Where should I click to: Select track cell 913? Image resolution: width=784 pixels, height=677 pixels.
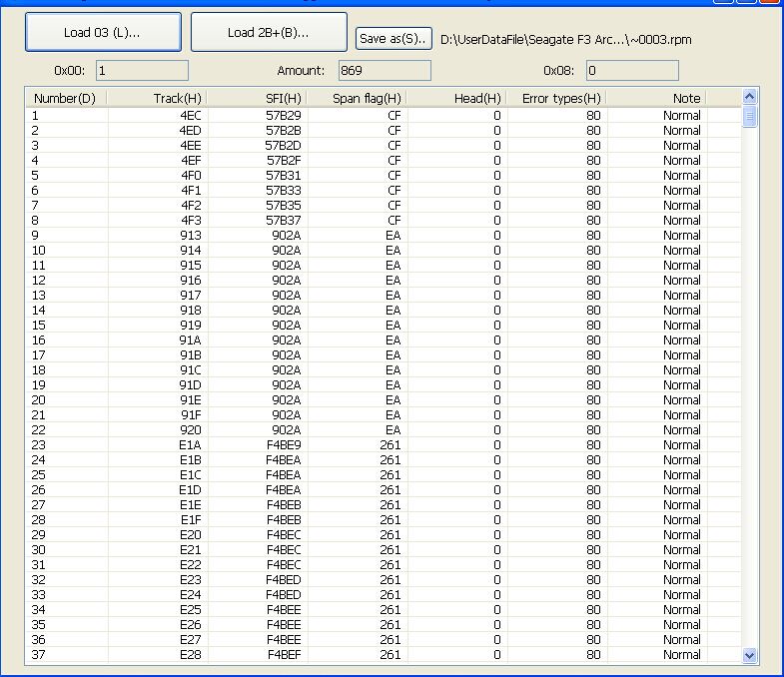pos(191,236)
